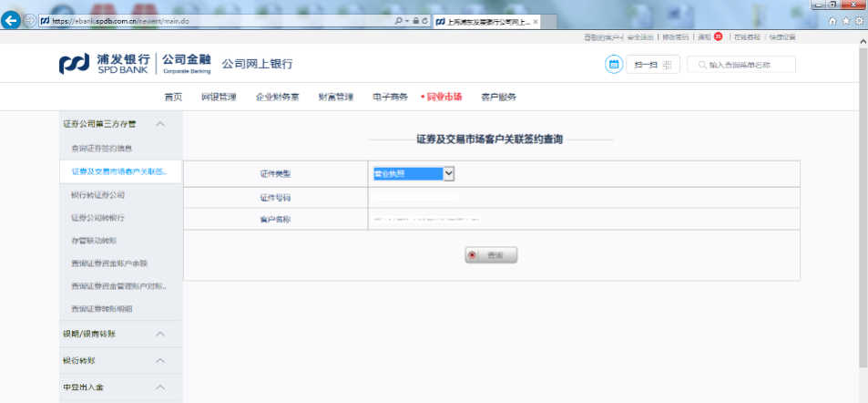Click the browser back arrow button

coord(13,20)
